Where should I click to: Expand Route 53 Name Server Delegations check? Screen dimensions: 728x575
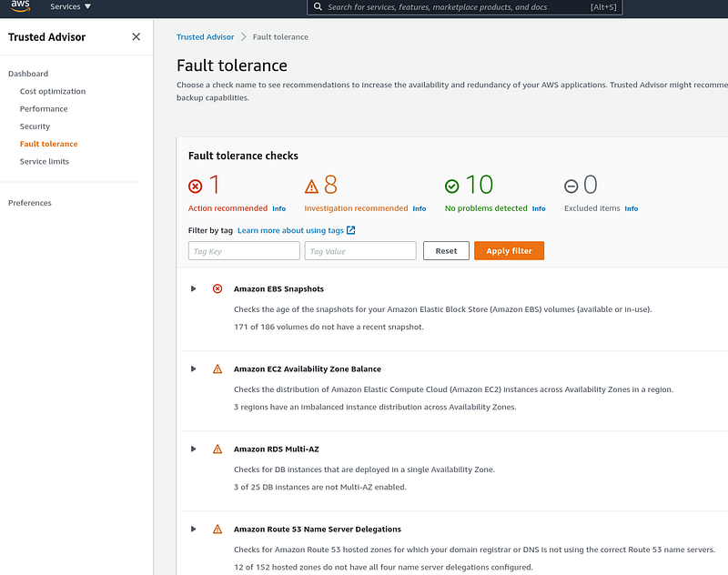[x=193, y=530]
